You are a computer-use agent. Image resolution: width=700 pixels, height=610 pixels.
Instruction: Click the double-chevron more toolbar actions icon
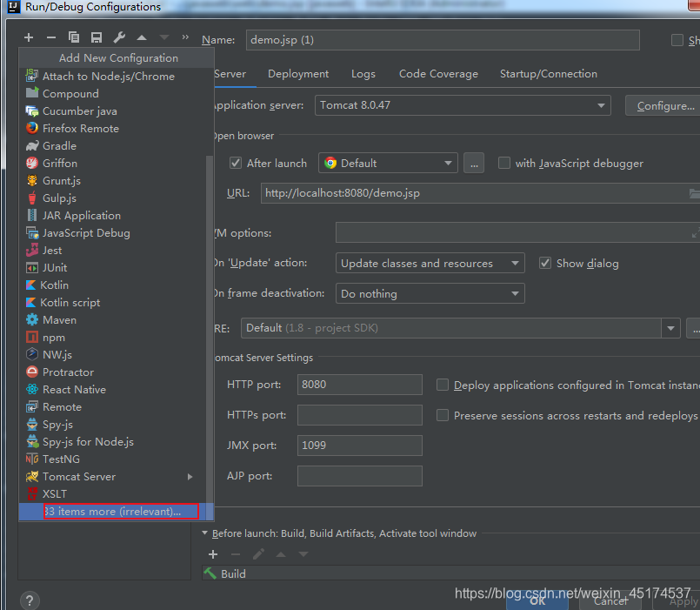(185, 37)
